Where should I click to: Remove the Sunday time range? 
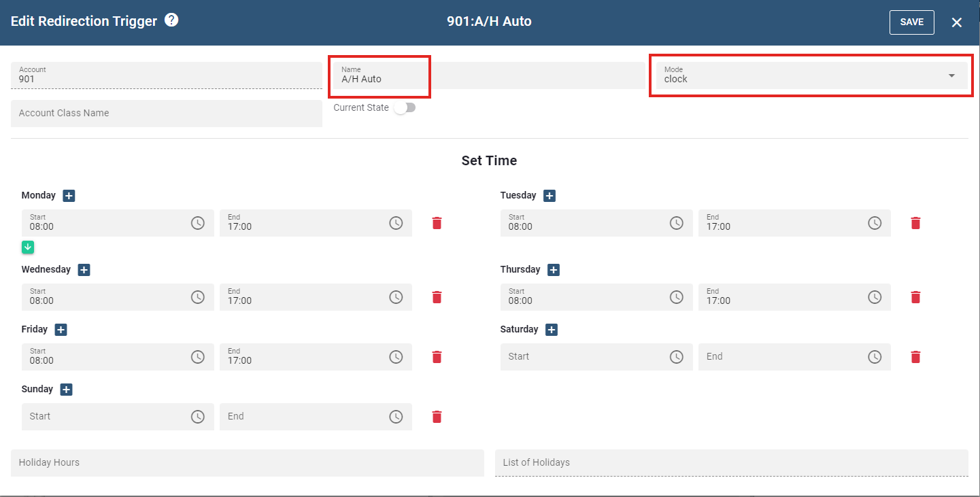click(x=437, y=417)
